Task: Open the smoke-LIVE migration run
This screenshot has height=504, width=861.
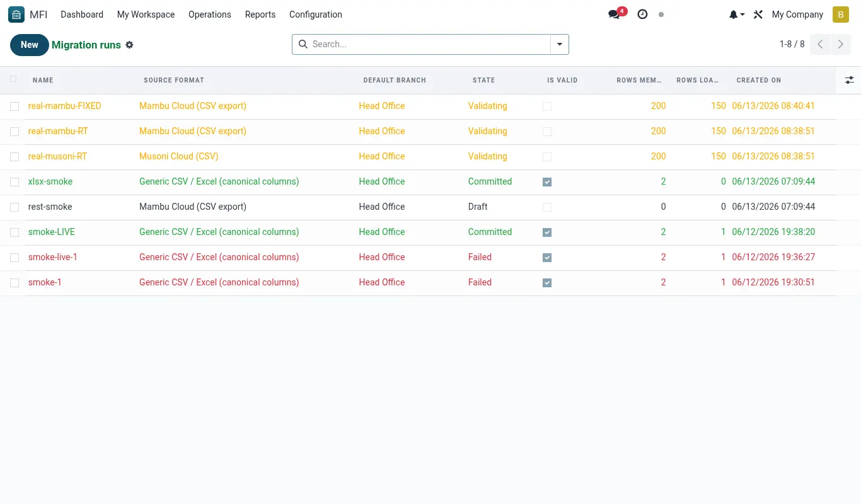Action: (x=52, y=232)
